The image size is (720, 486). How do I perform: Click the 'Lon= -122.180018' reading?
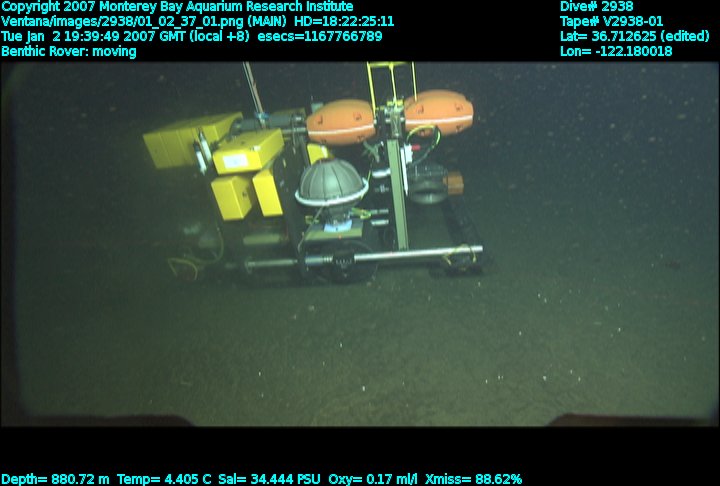(616, 51)
